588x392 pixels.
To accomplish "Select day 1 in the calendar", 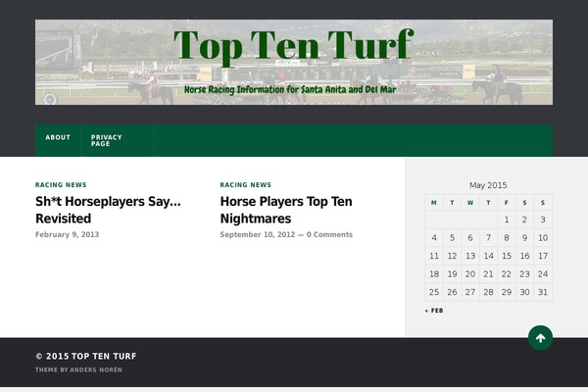I will pyautogui.click(x=507, y=220).
